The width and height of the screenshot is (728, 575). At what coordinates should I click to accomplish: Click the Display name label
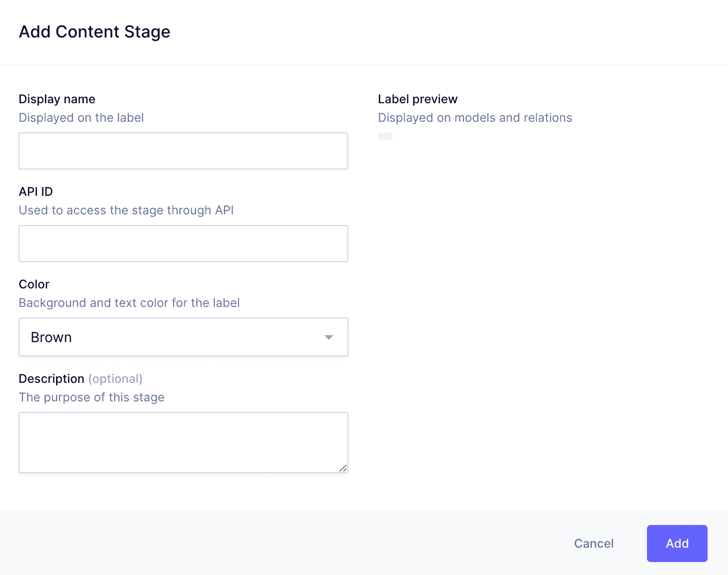[x=56, y=99]
